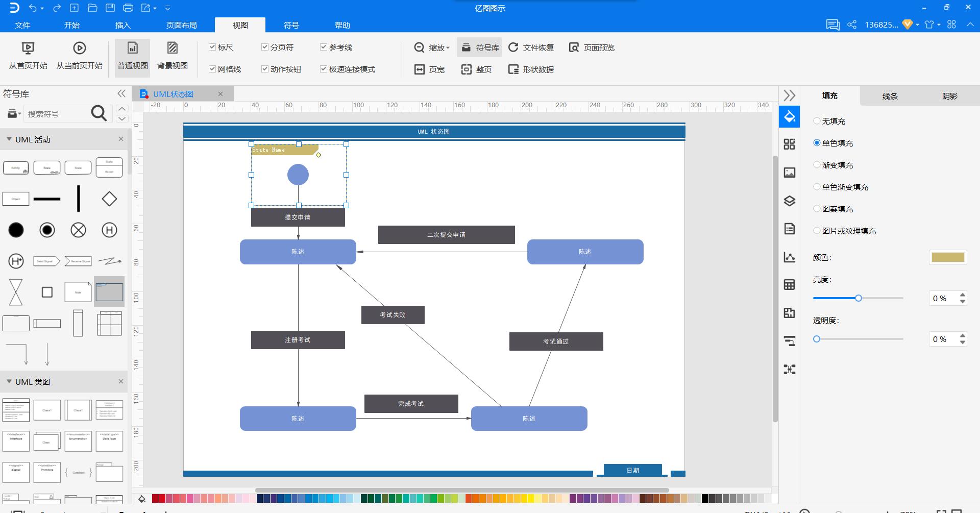Open the layers panel icon
Viewport: 980px width, 513px height.
coord(790,201)
